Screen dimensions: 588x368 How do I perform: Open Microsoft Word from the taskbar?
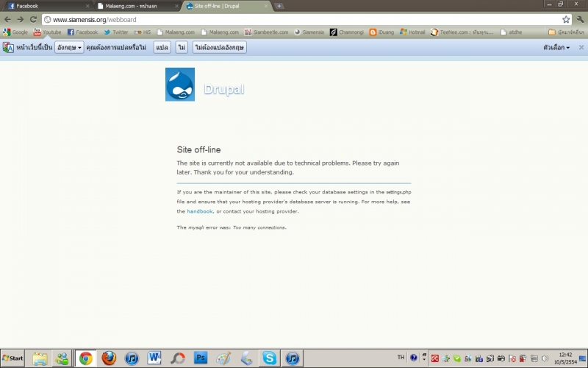(x=154, y=358)
